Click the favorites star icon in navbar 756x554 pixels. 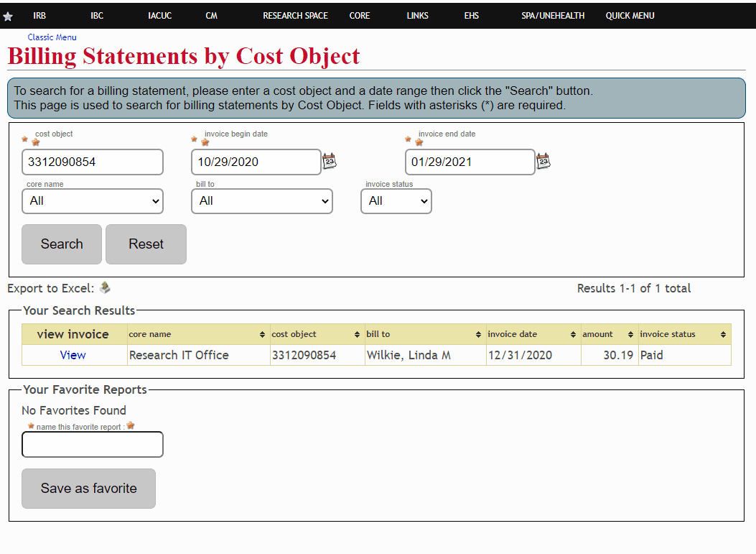pos(8,17)
